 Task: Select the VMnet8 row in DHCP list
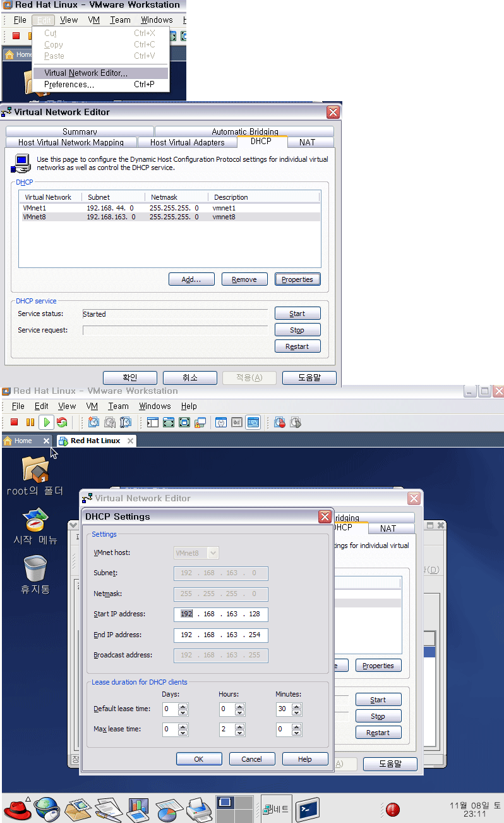(169, 217)
